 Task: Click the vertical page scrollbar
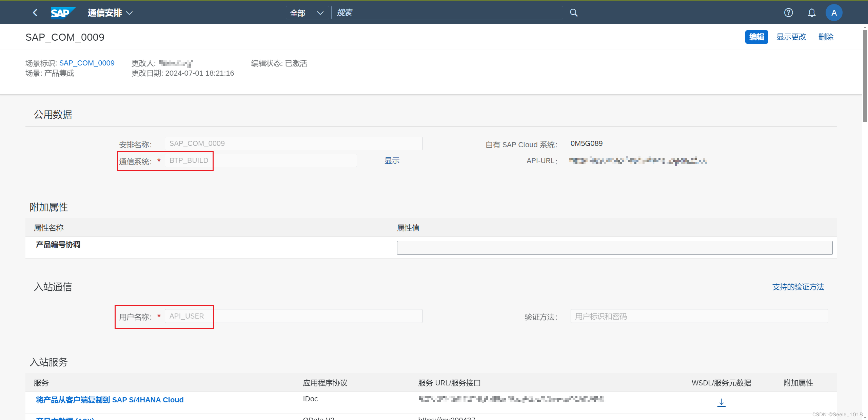865,76
